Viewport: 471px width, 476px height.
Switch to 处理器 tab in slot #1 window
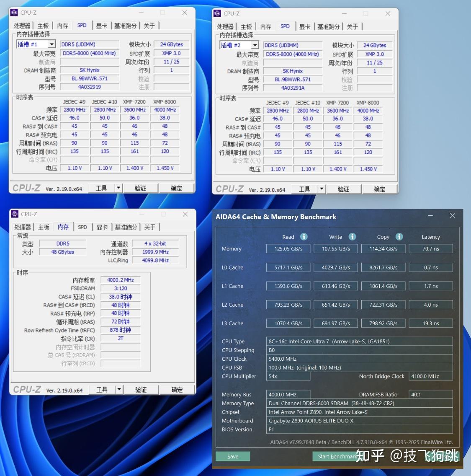22,26
